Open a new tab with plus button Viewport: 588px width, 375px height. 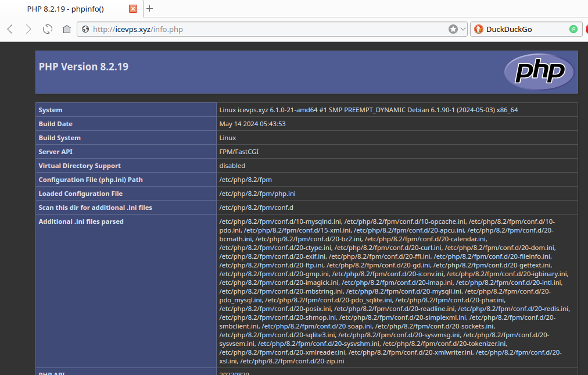tap(149, 9)
